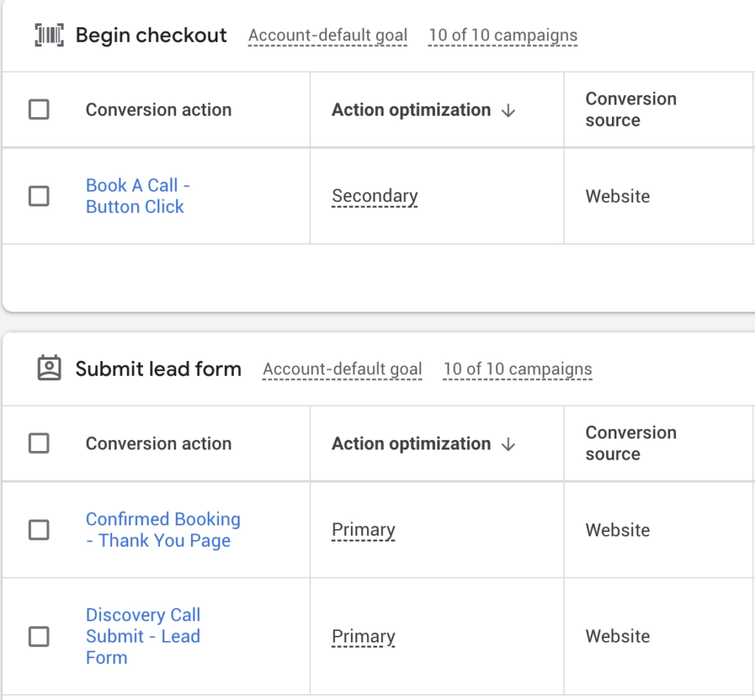This screenshot has width=755, height=700.
Task: Click Account-default goal next to Submit lead form
Action: pos(341,368)
